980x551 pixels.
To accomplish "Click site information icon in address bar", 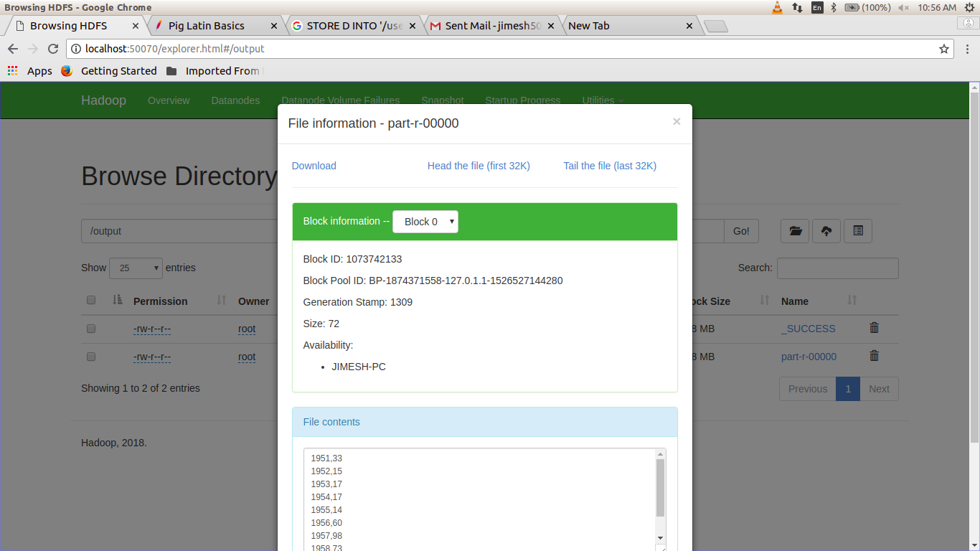I will [x=76, y=49].
